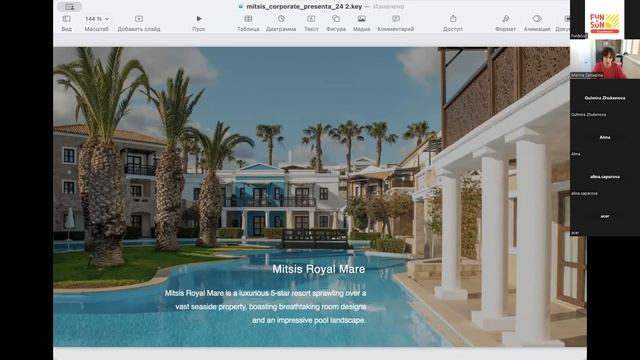
Task: Open the Фигура shapes icon
Action: 336,19
